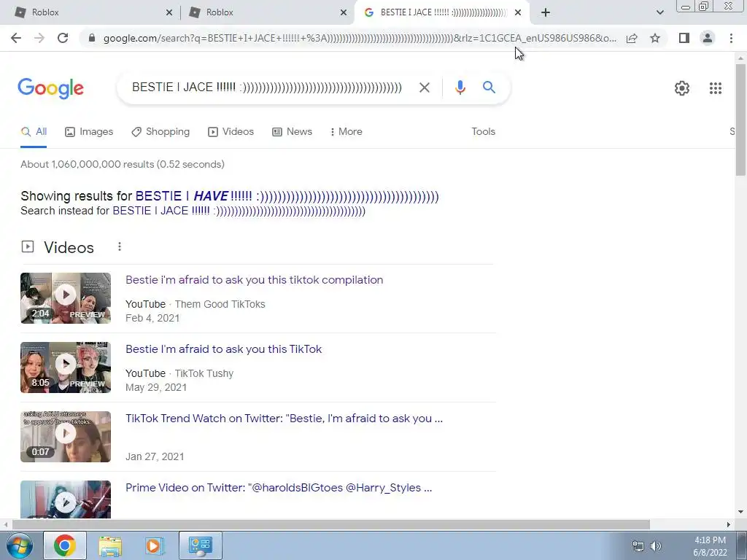Select the All results tab
Screen dimensions: 747x560
point(34,131)
